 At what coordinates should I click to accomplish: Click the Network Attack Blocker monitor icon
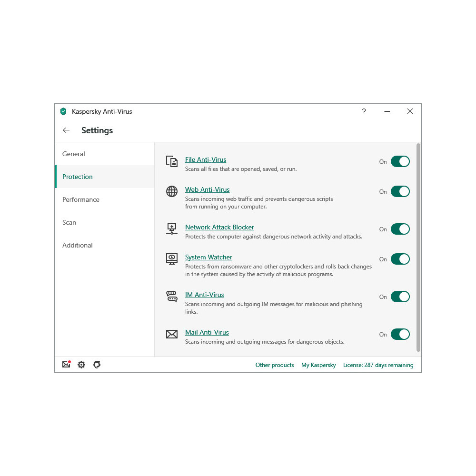pyautogui.click(x=172, y=229)
